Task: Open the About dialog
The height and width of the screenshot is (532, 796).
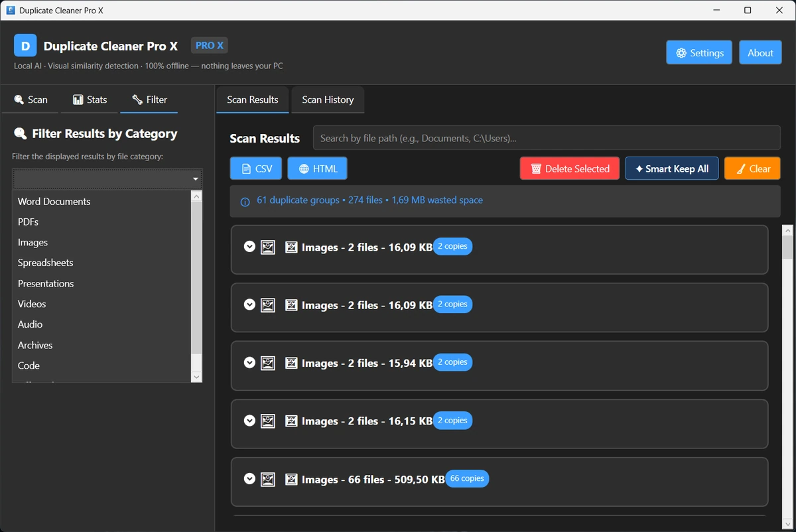Action: pos(760,53)
